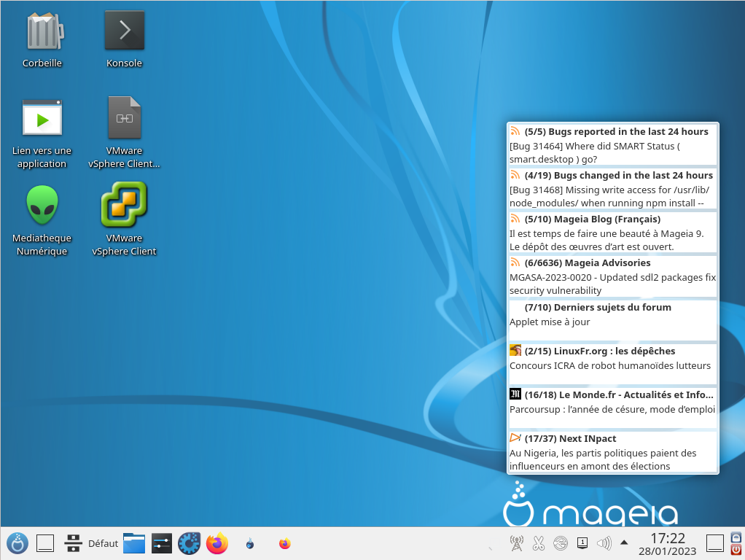Open the network antenna tray icon

coord(516,543)
